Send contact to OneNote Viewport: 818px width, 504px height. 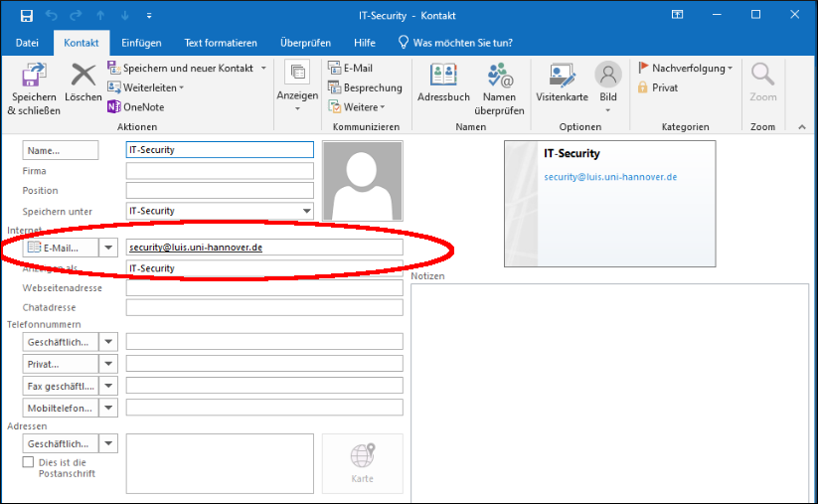136,107
